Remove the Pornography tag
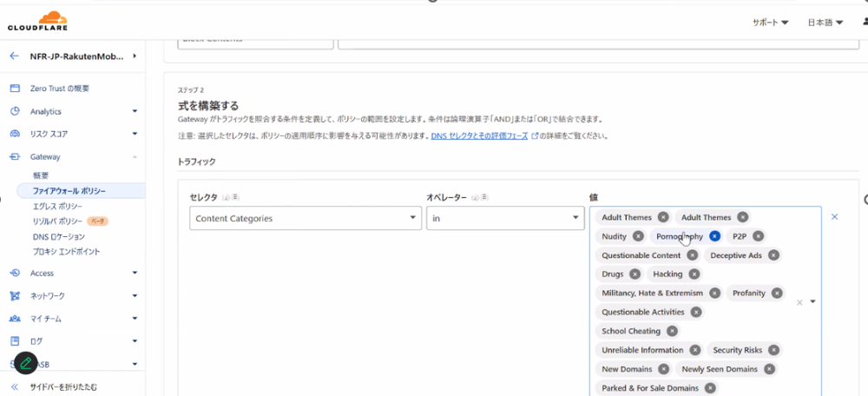Screen dimensions: 868x396 714,236
